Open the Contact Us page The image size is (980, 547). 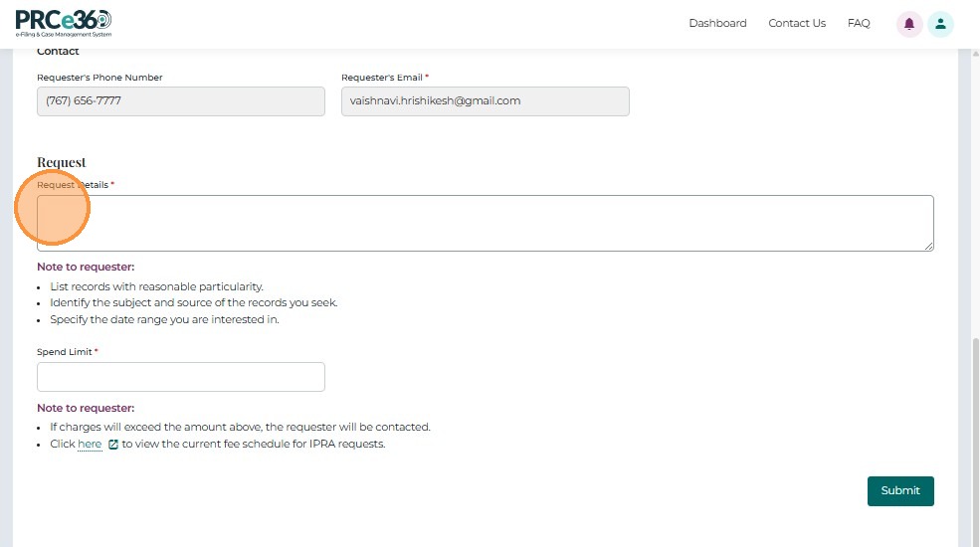point(797,24)
